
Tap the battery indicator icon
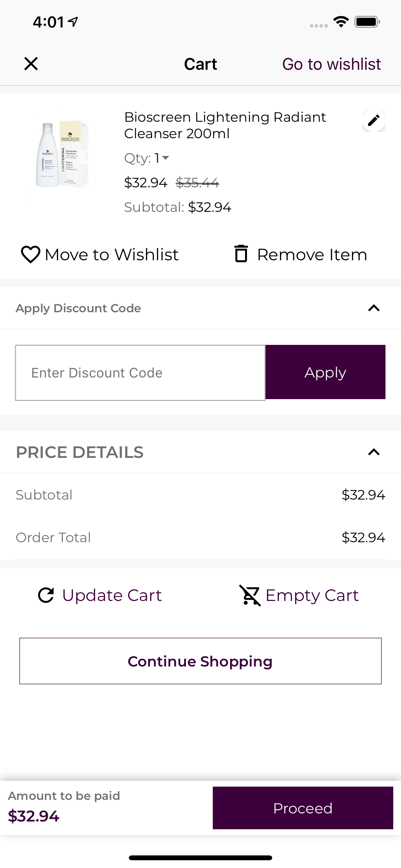point(367,22)
